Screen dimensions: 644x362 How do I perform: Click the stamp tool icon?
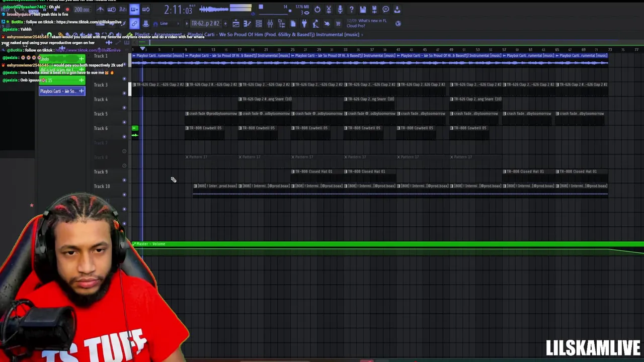click(146, 24)
